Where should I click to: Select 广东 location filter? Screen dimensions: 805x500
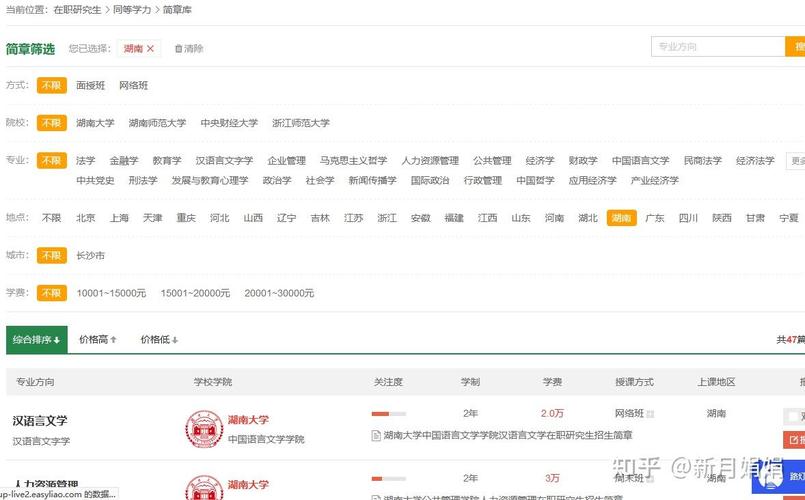(655, 218)
